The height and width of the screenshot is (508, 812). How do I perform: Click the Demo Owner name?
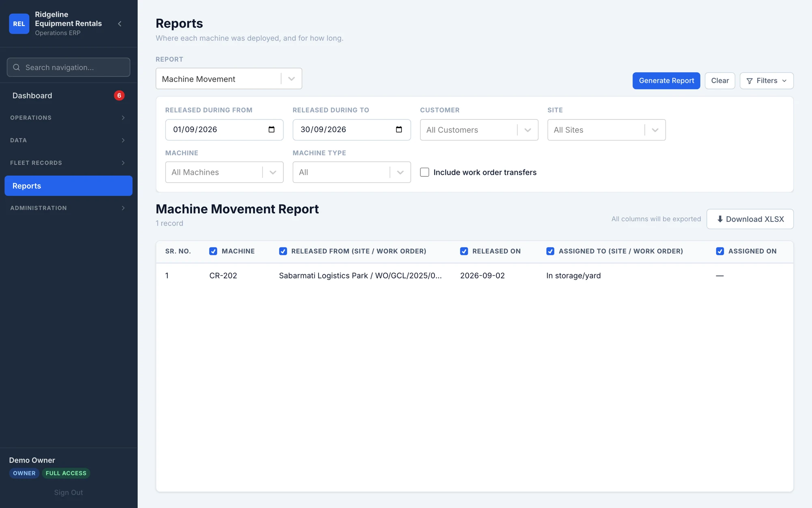coord(32,460)
